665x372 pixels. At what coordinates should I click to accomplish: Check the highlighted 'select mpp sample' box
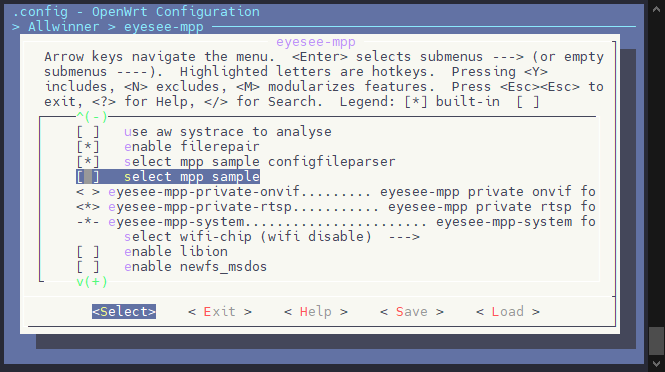(x=88, y=176)
